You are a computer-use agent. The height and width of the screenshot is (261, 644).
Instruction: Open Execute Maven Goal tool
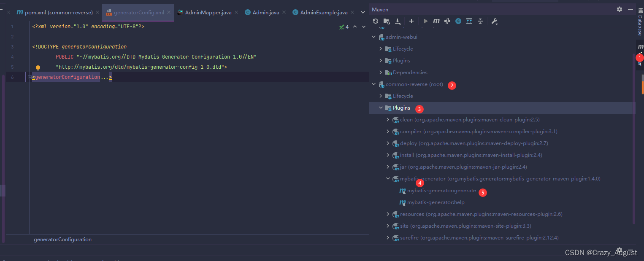click(436, 21)
